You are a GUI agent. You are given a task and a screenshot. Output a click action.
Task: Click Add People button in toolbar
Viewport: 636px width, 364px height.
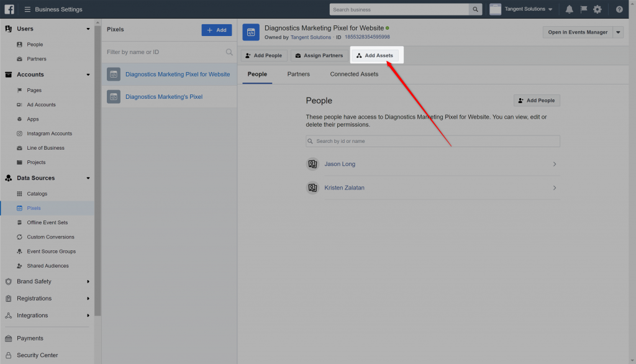[x=264, y=56]
